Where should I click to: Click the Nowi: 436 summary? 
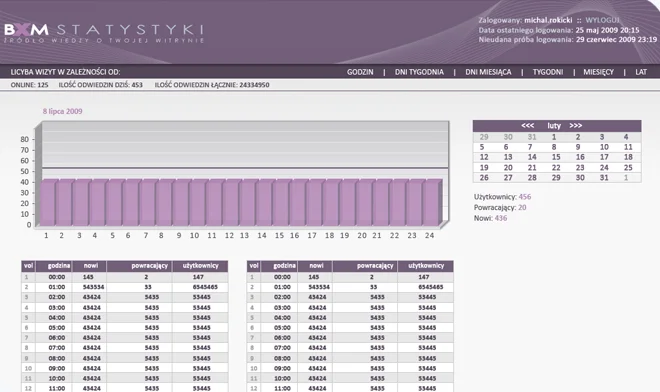click(490, 218)
